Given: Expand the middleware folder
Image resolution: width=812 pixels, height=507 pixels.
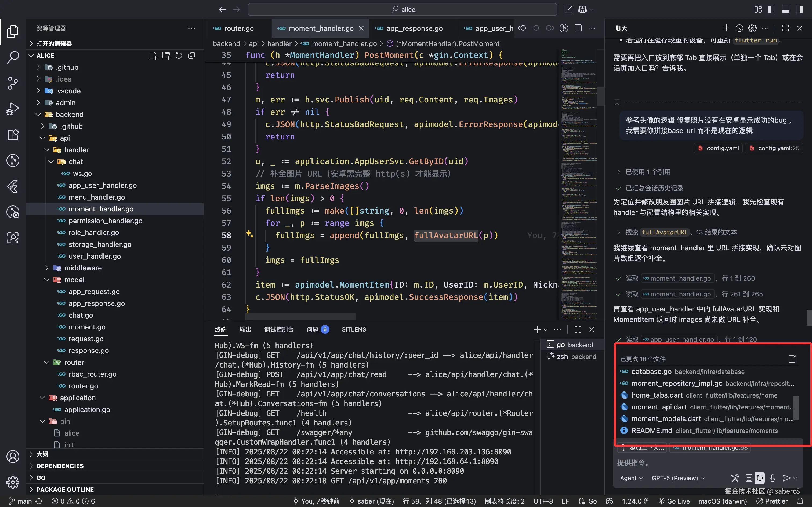Looking at the screenshot, I should (47, 268).
